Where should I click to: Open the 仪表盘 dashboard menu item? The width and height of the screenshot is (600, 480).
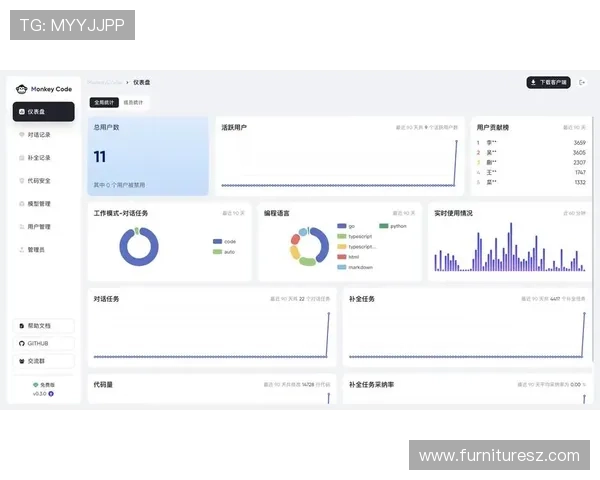[44, 112]
